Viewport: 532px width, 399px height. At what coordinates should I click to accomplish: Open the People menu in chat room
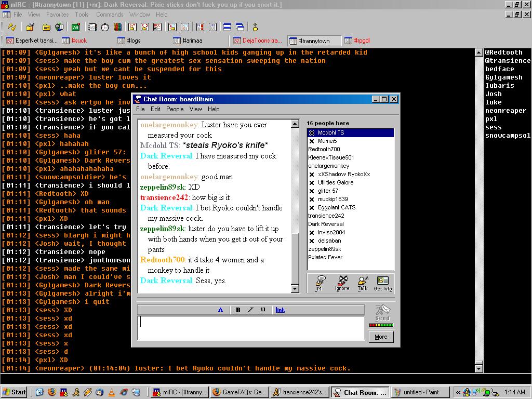[175, 109]
